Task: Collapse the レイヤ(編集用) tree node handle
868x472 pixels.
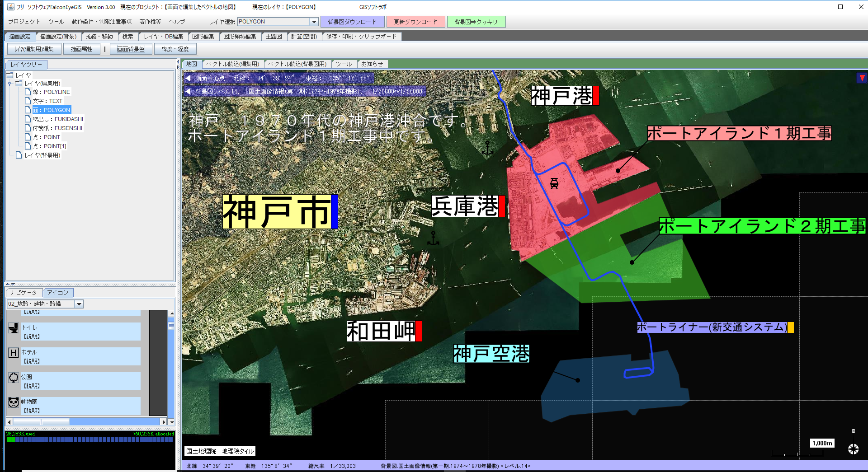Action: [x=9, y=84]
